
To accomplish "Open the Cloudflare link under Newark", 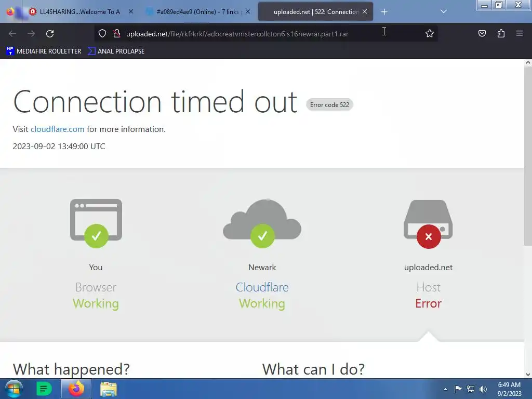I will (x=262, y=287).
